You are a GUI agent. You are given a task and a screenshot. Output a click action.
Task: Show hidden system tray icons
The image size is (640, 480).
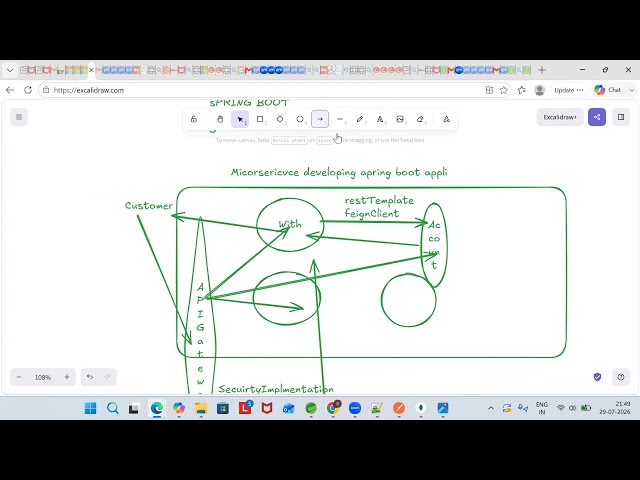[491, 408]
